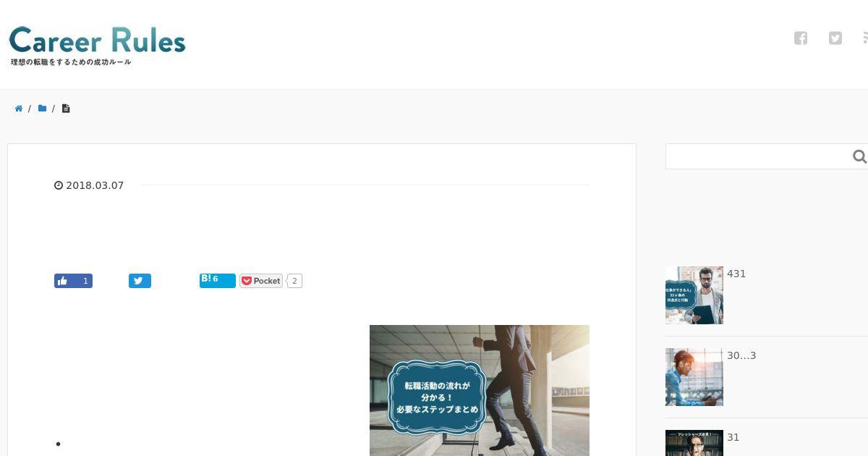
Task: Click the clock icon beside the date
Action: [x=59, y=185]
